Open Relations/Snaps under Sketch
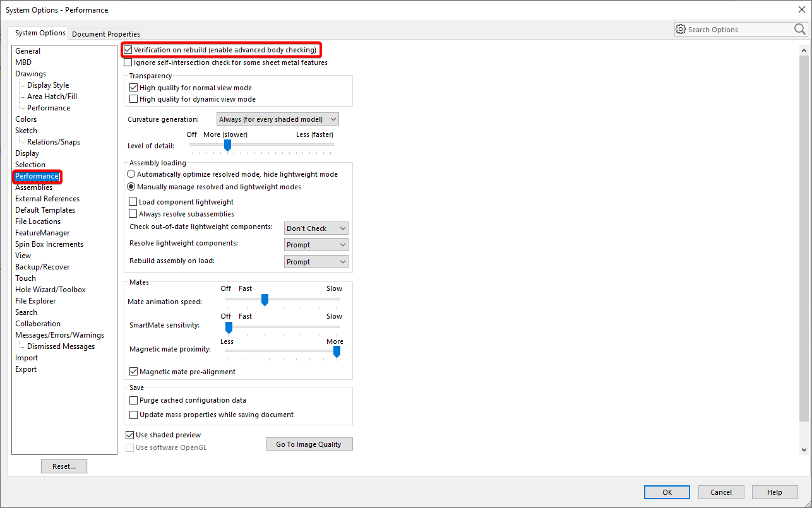 pyautogui.click(x=54, y=142)
